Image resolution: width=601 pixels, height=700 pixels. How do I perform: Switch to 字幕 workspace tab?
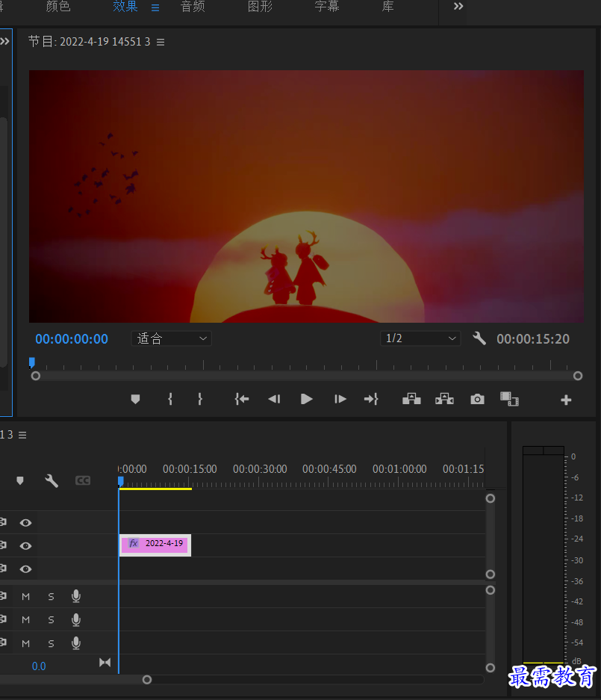327,6
